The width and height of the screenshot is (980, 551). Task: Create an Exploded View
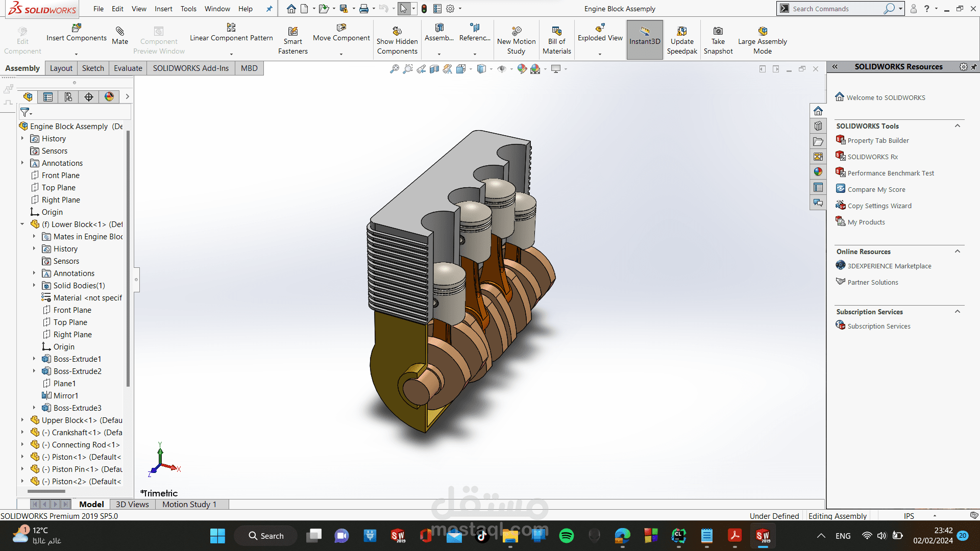600,33
